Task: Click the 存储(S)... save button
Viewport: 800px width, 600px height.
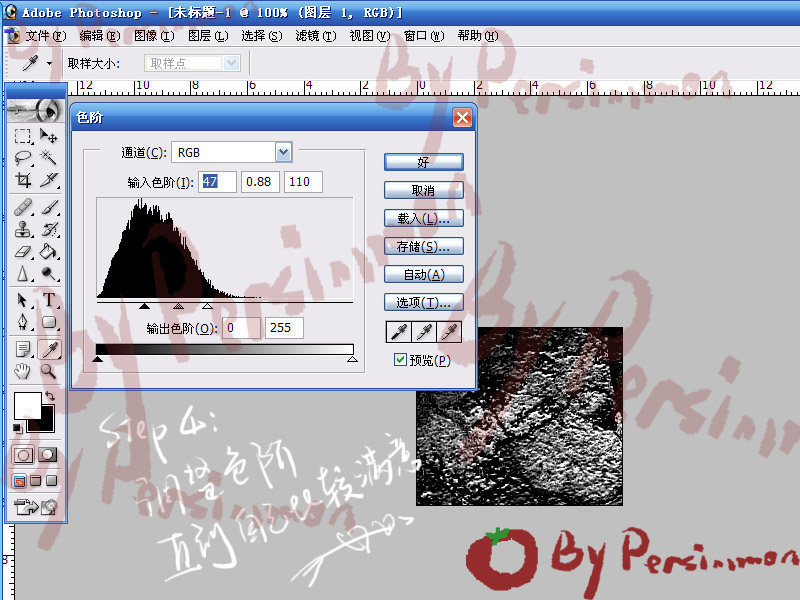Action: tap(423, 246)
